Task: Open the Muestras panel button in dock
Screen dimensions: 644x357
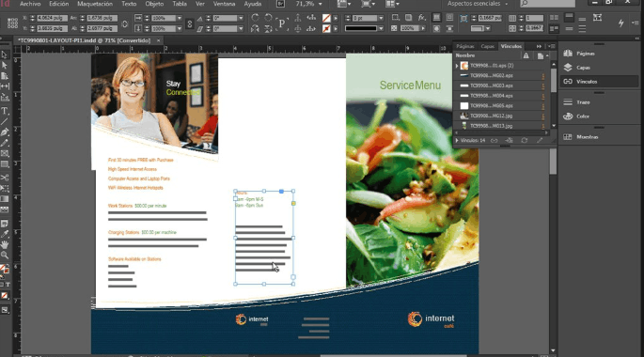Action: click(582, 137)
